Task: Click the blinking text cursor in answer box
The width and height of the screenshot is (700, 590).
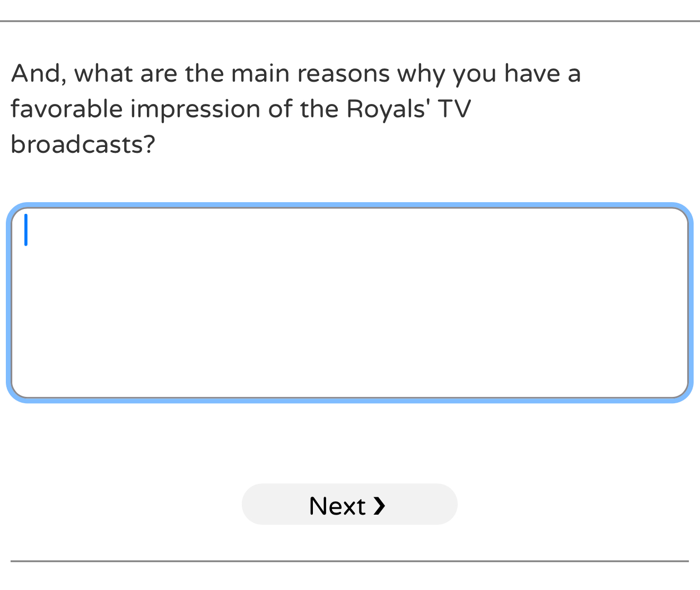Action: tap(26, 230)
